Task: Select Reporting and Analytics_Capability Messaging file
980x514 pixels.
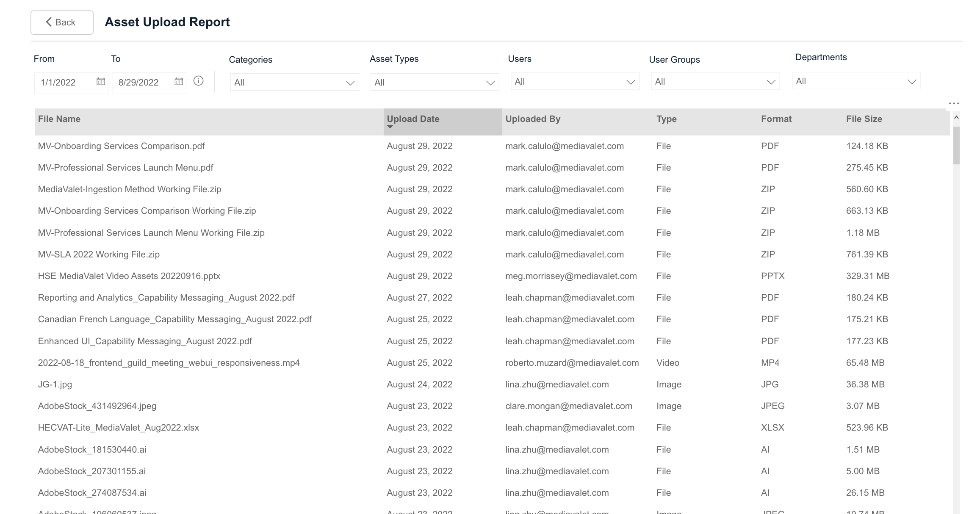Action: pos(166,298)
